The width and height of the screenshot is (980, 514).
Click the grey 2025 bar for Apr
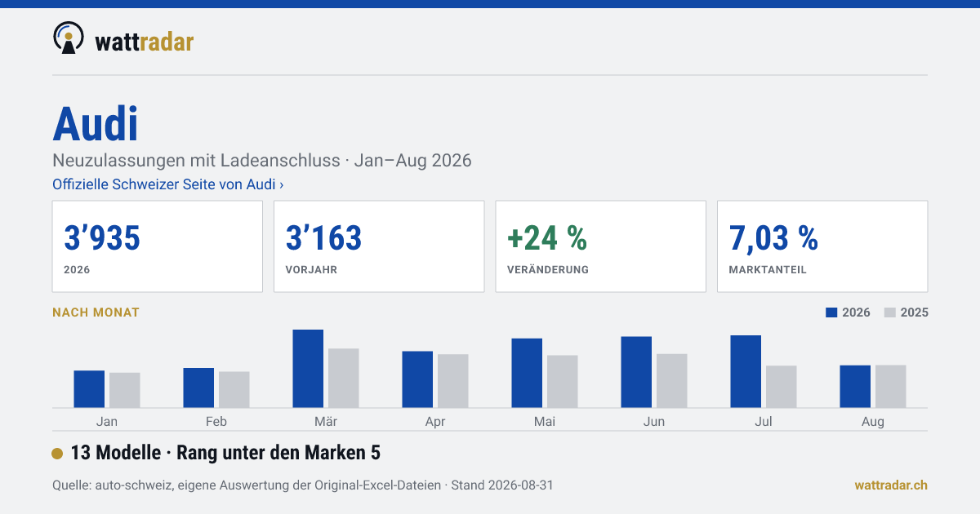click(453, 381)
